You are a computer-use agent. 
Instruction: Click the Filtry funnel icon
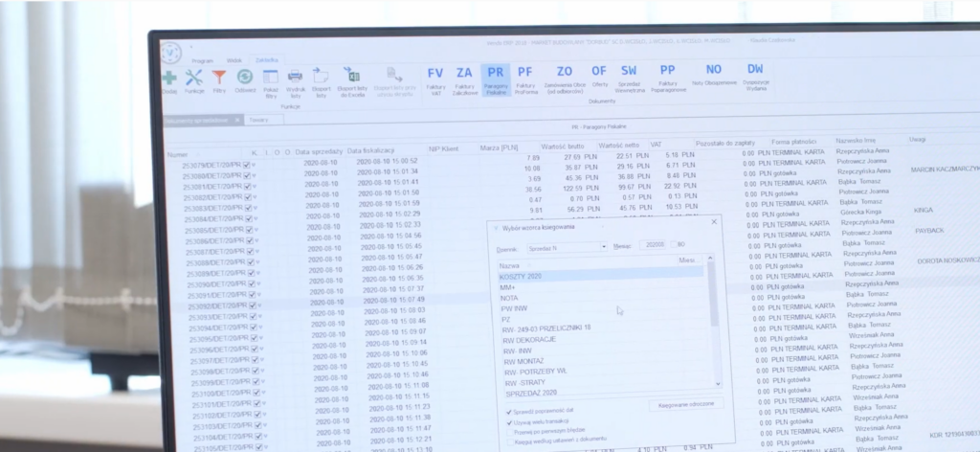tap(219, 78)
